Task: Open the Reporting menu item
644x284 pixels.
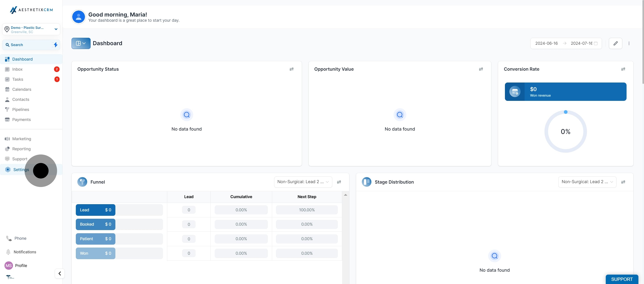Action: (31, 149)
